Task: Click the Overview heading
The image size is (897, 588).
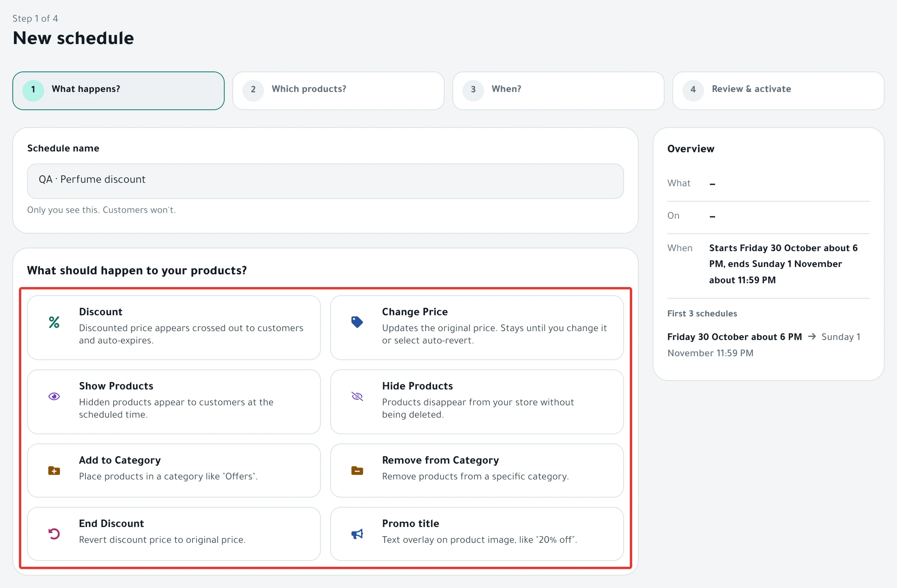Action: tap(691, 149)
